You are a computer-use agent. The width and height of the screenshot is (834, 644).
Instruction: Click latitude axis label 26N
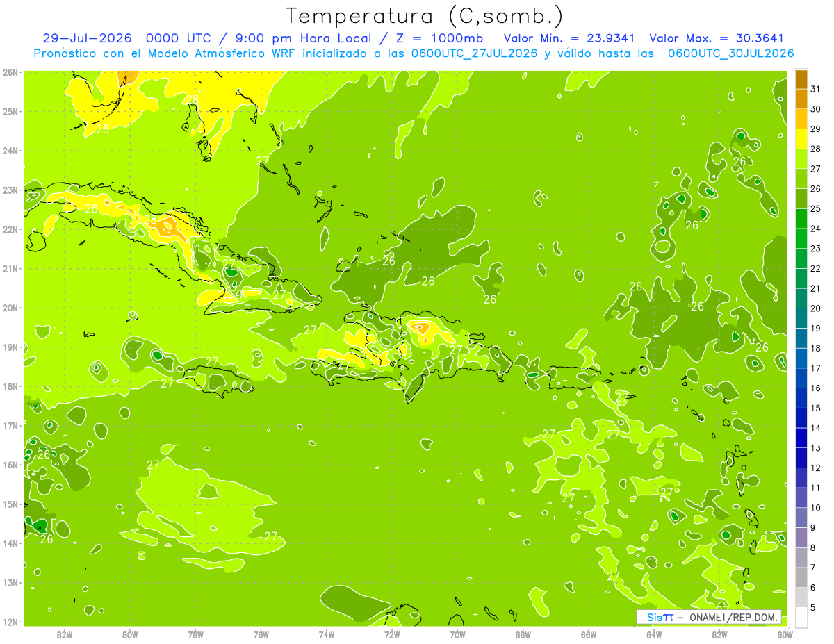(x=10, y=72)
